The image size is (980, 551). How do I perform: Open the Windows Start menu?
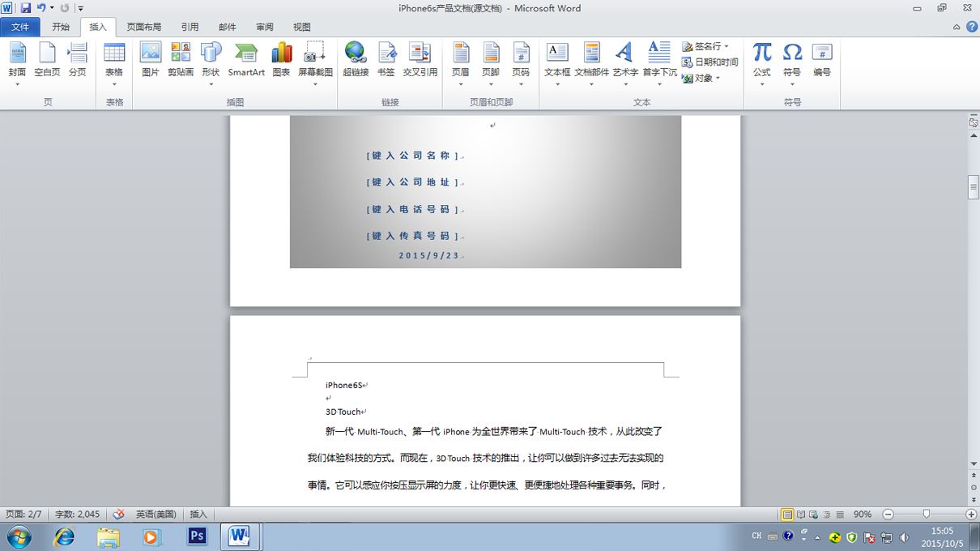coord(18,536)
